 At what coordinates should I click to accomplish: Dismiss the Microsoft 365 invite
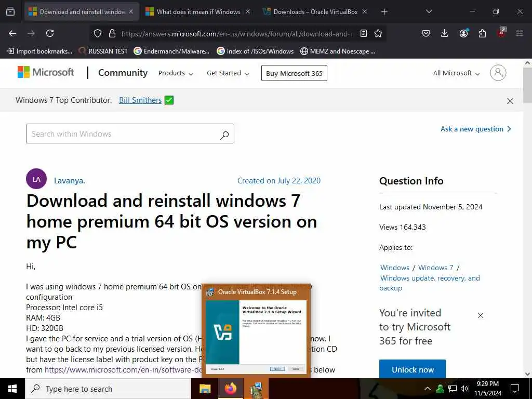[x=481, y=315]
